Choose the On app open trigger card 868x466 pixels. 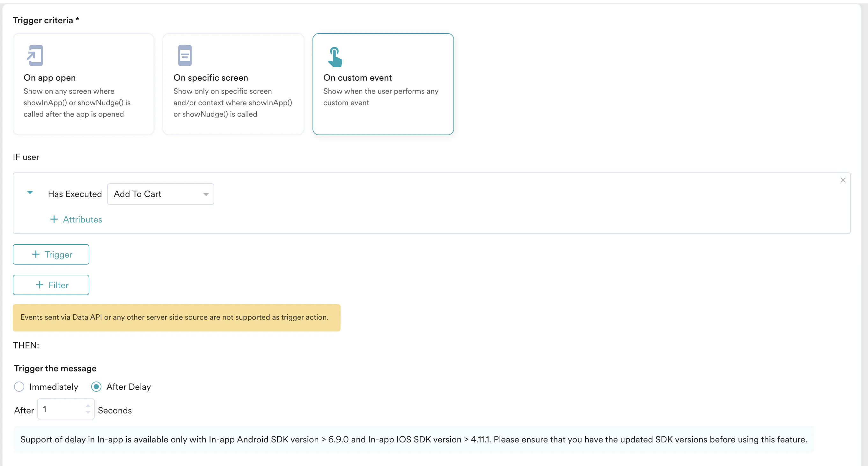point(83,84)
